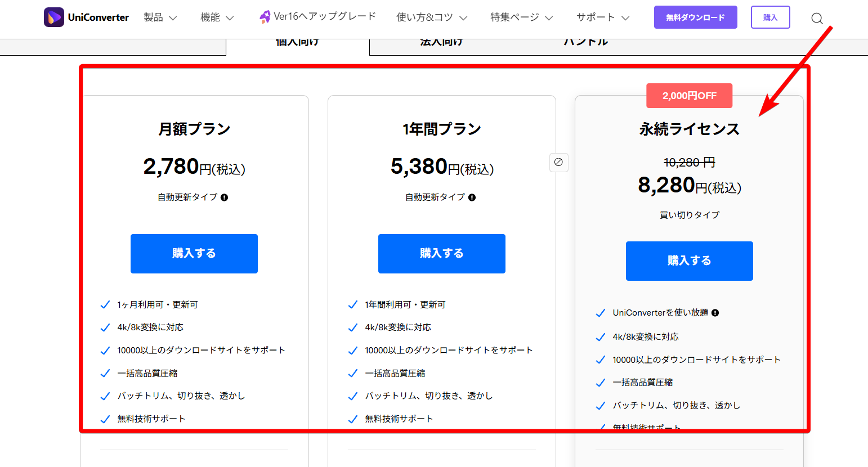
Task: Click the 8,280円(税込) price
Action: pos(690,186)
